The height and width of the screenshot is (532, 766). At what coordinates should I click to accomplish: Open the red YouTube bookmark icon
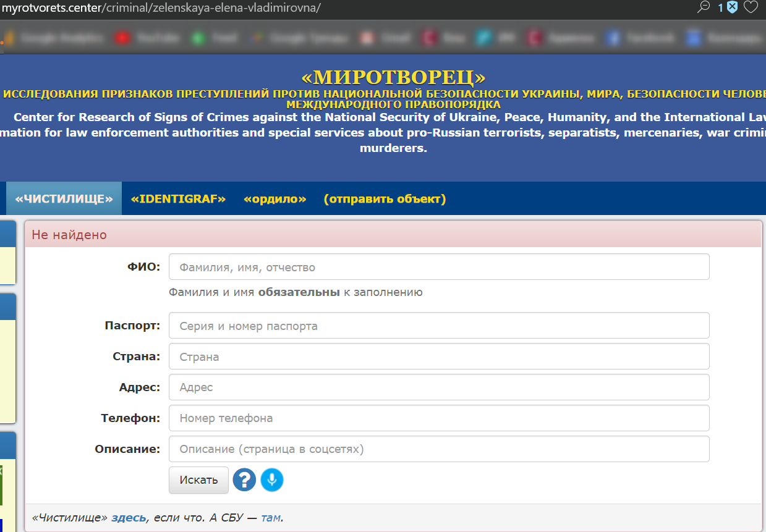pos(123,38)
